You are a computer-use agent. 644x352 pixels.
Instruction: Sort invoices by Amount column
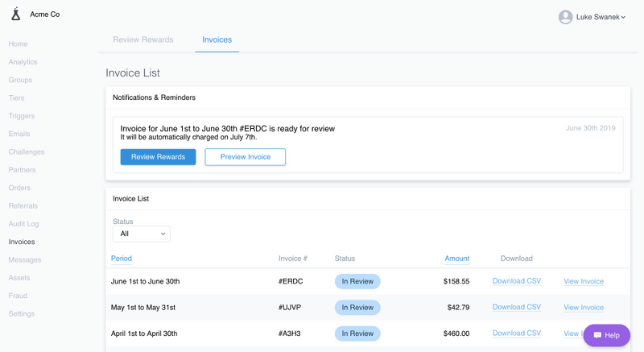(x=456, y=259)
